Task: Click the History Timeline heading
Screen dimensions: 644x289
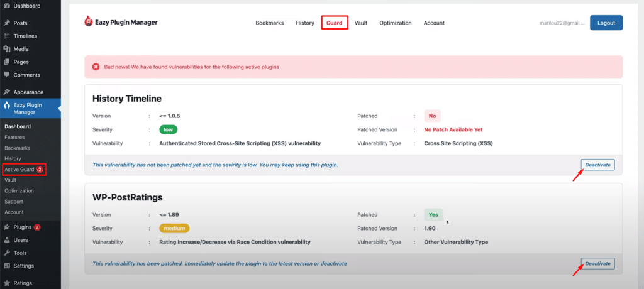Action: pyautogui.click(x=127, y=99)
